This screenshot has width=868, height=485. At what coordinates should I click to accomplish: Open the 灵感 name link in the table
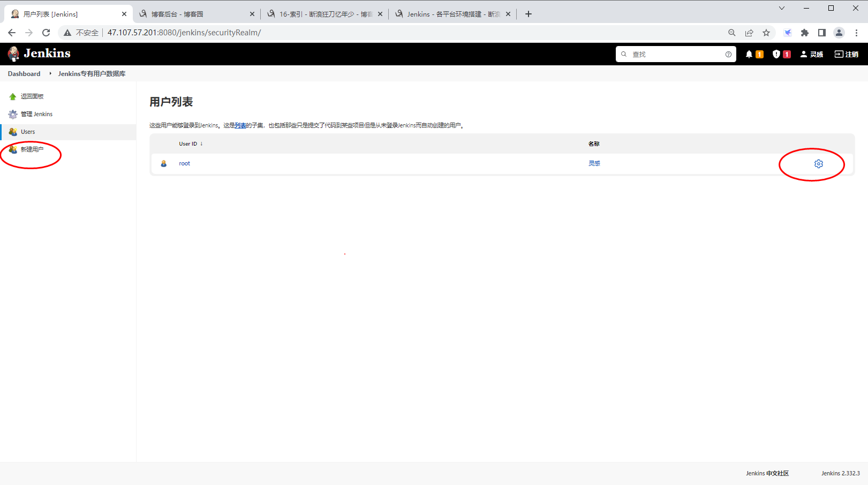(x=594, y=163)
